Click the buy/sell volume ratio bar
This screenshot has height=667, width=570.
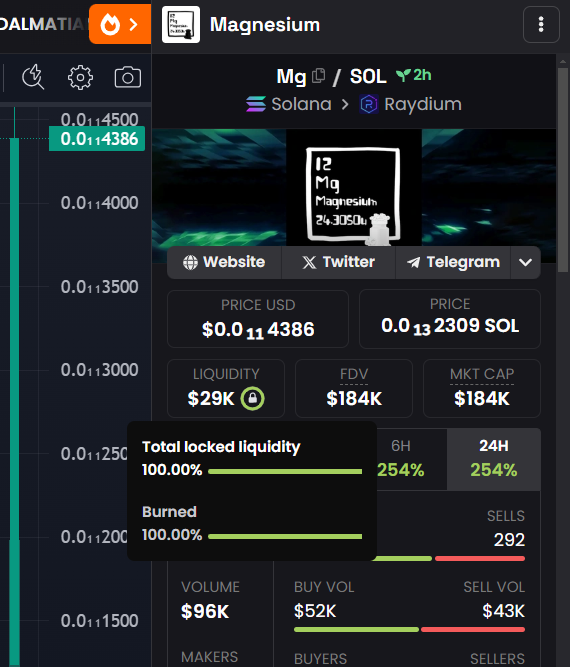click(409, 630)
